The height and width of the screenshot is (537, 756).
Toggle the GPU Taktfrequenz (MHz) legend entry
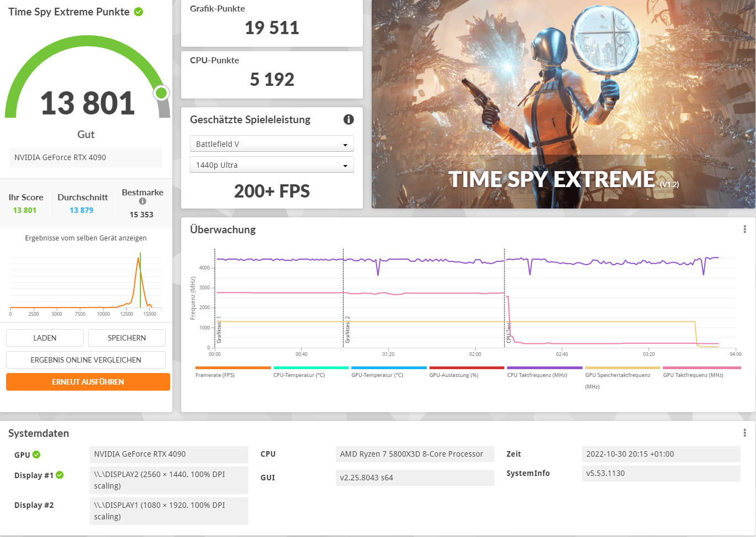click(x=702, y=372)
